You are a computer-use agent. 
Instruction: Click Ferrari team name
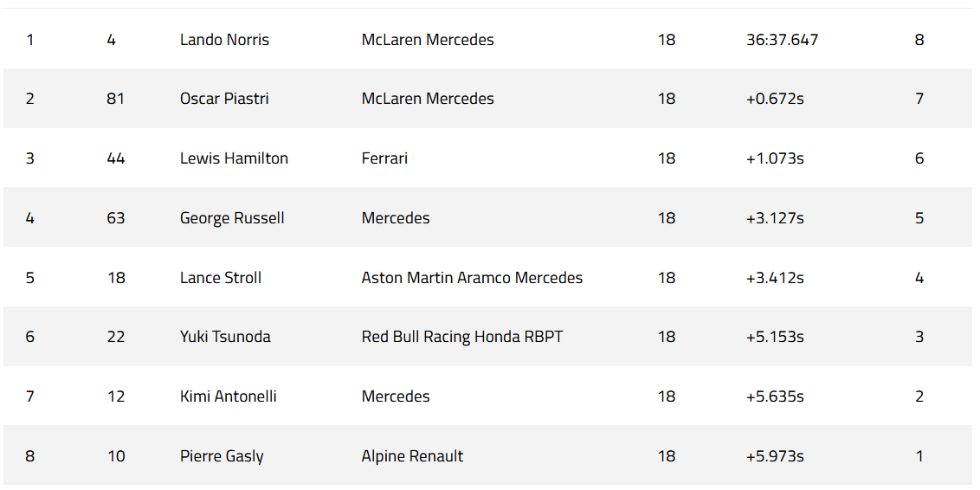point(384,158)
